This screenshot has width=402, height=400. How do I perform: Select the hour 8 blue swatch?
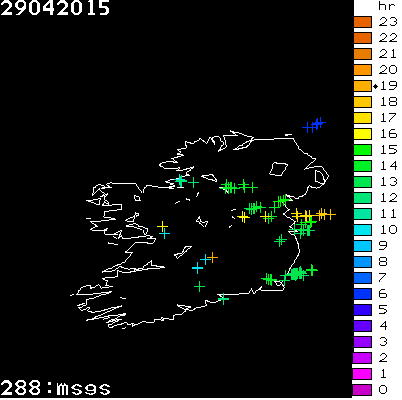[x=362, y=262]
